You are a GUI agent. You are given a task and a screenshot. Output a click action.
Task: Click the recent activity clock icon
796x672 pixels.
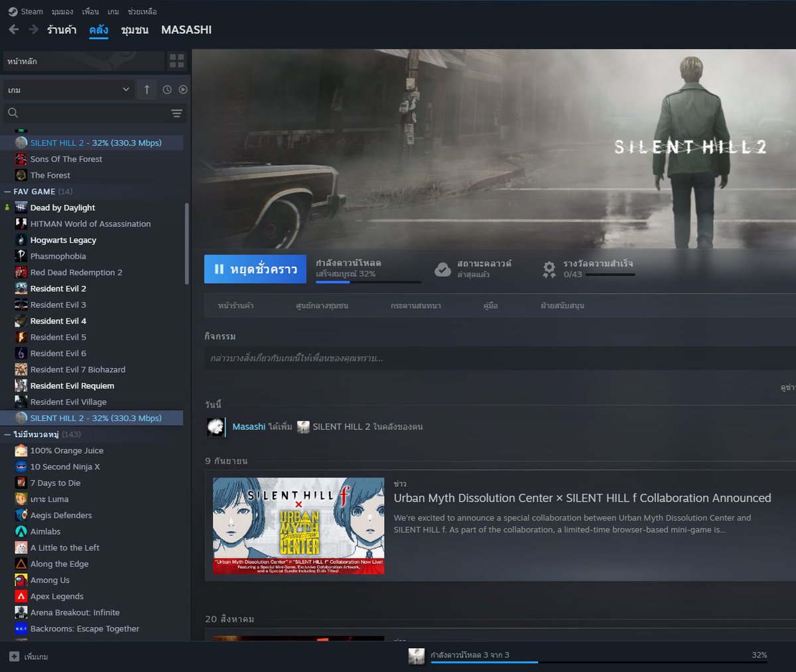click(x=167, y=90)
